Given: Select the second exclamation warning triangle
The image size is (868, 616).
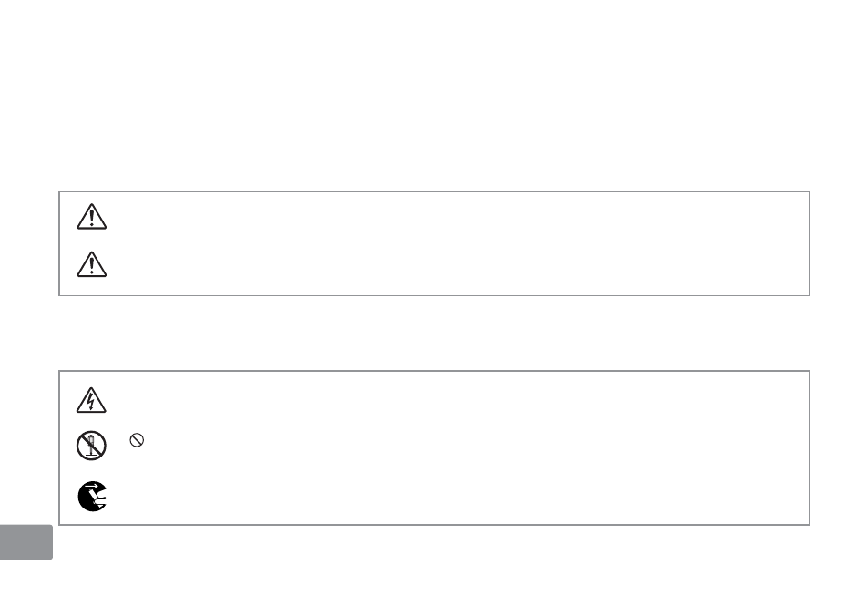Looking at the screenshot, I should (91, 264).
